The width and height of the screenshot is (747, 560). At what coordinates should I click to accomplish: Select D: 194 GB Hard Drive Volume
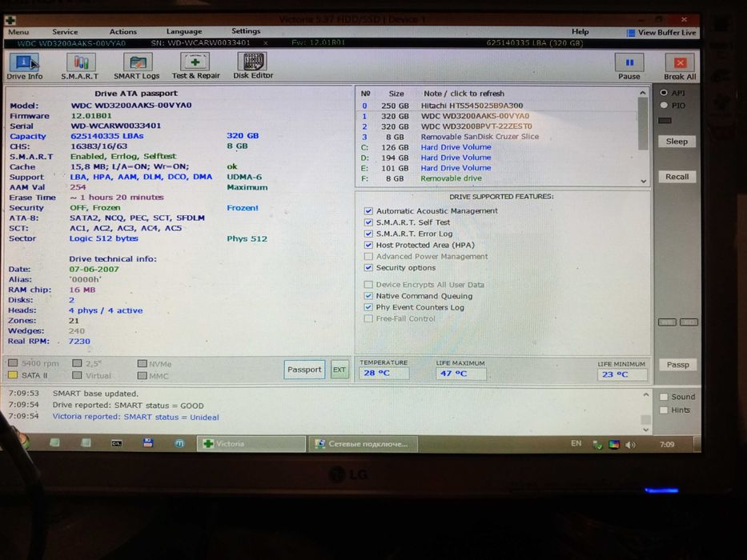(497, 158)
